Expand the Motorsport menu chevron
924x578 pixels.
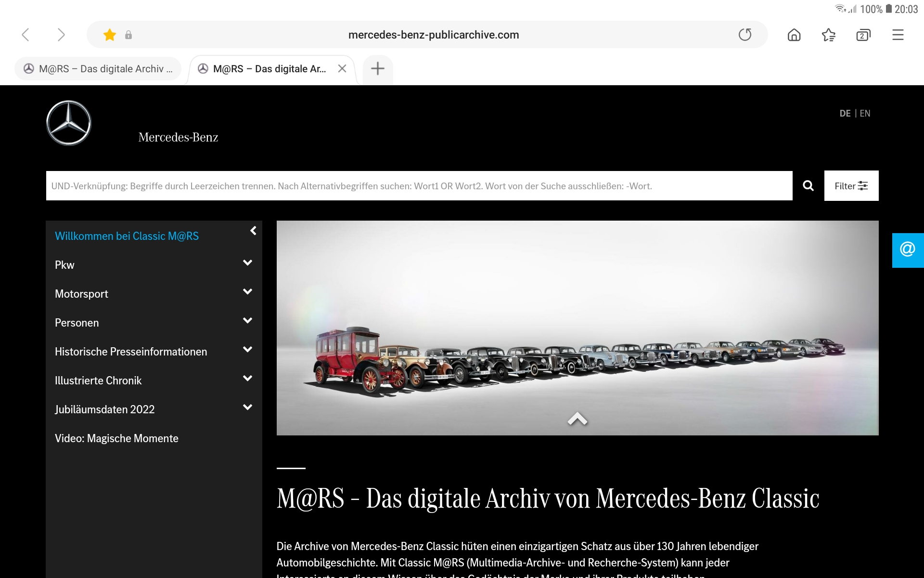pyautogui.click(x=247, y=292)
